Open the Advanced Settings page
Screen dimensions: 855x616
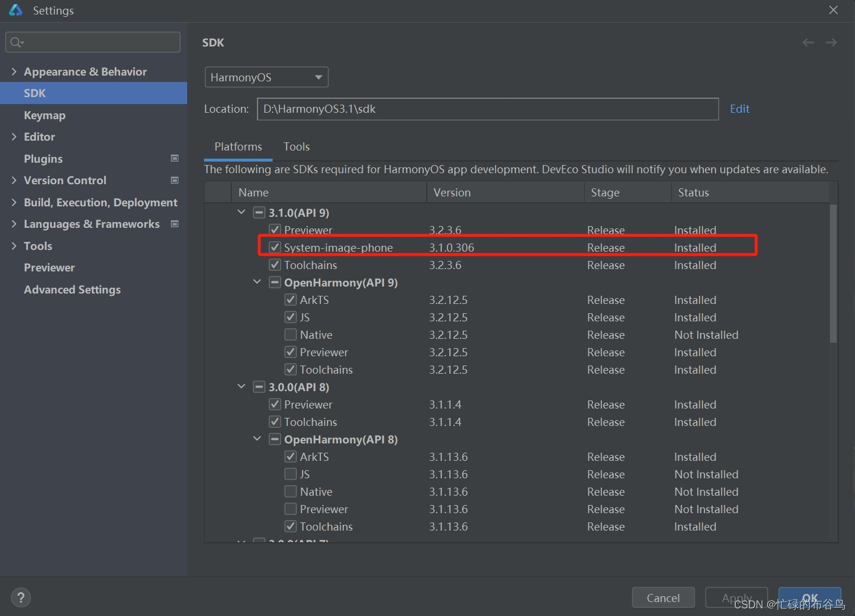tap(72, 289)
